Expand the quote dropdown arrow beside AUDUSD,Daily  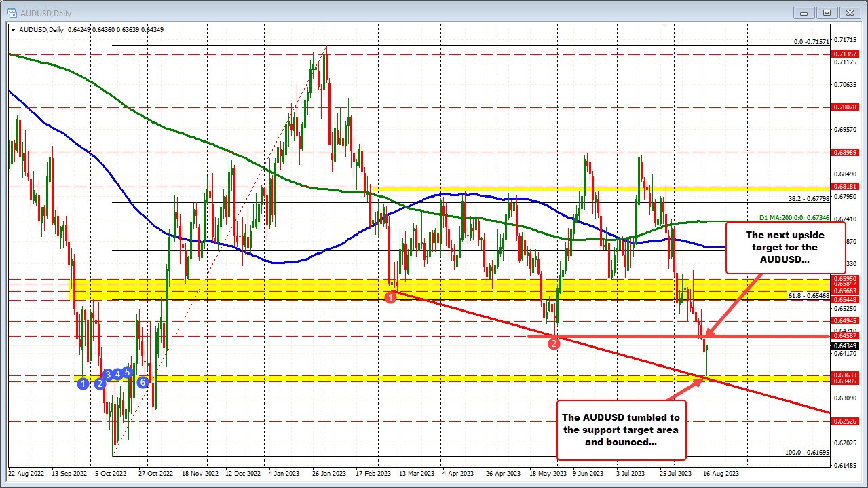coord(13,29)
